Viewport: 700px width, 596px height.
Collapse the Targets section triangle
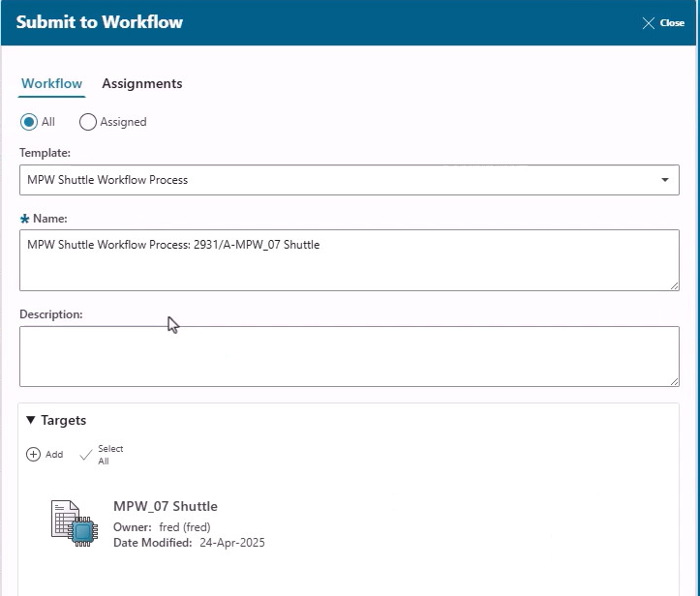point(31,421)
